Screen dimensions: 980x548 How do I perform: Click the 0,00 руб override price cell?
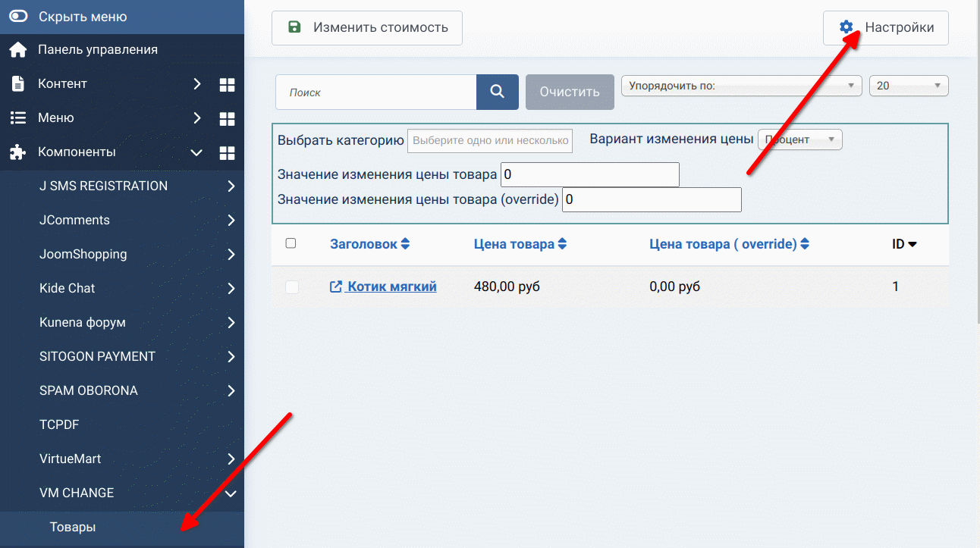tap(675, 287)
